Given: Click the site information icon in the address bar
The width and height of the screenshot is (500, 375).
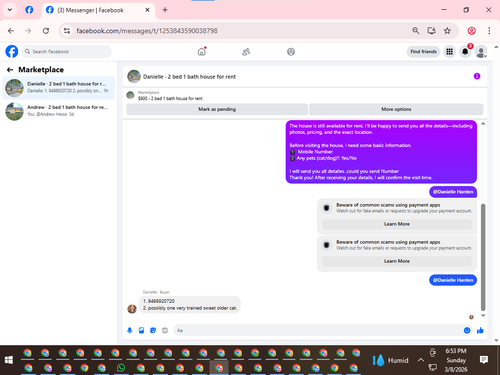Looking at the screenshot, I should click(x=67, y=31).
